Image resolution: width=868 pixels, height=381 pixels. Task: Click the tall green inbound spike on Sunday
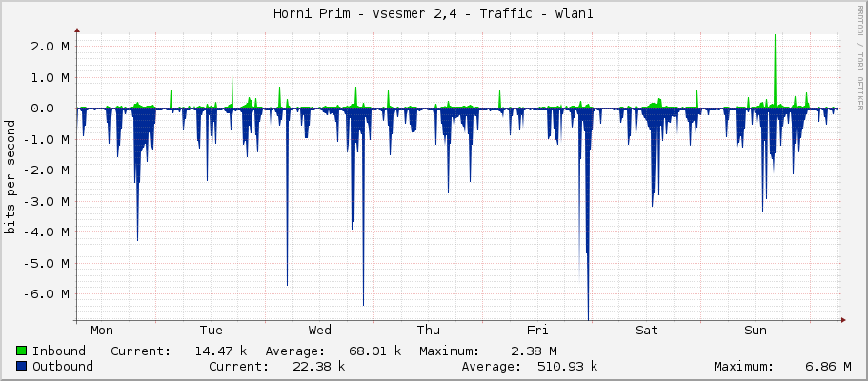(775, 70)
